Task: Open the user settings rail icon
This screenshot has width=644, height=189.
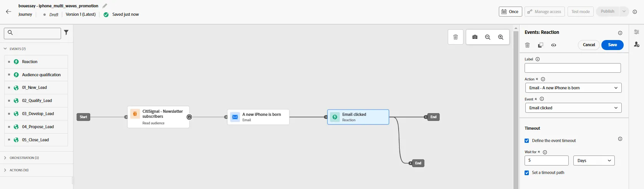Action: pos(636,45)
